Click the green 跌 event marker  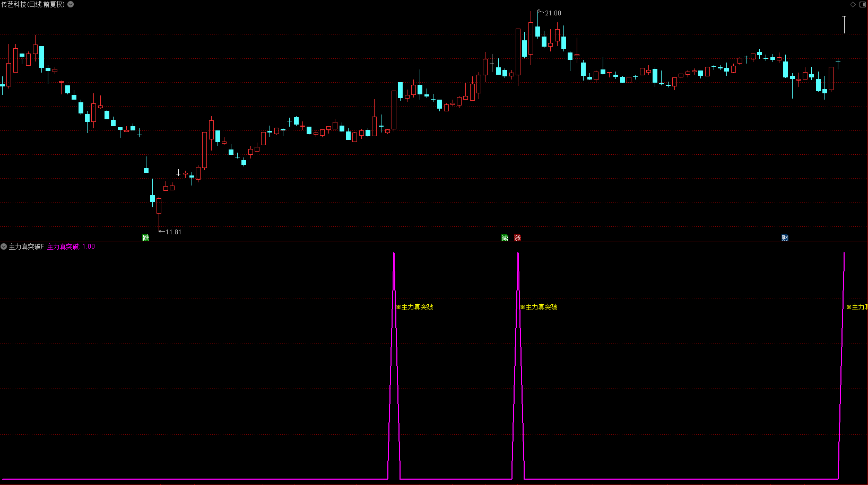tap(146, 237)
